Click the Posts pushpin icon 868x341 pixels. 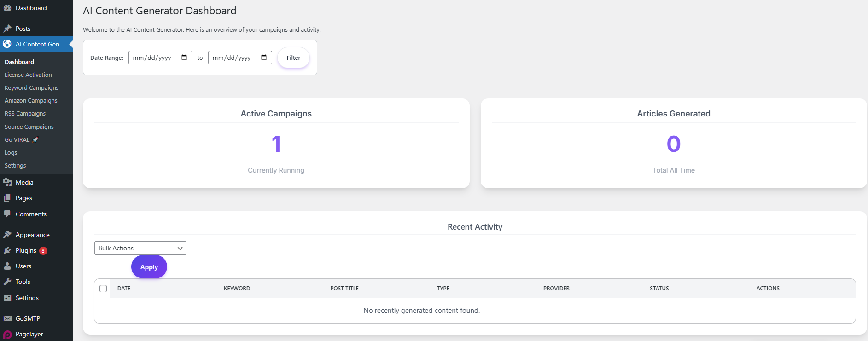(7, 29)
